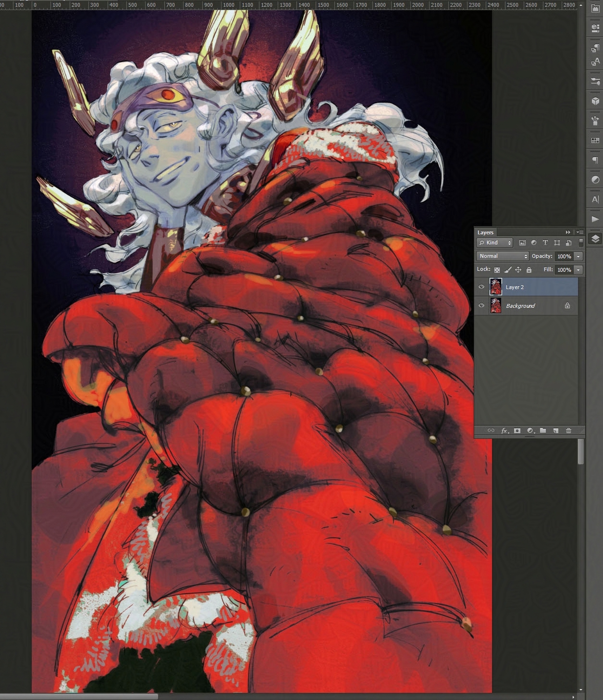
Task: Add a layer mask to Layer 2
Action: pos(517,431)
